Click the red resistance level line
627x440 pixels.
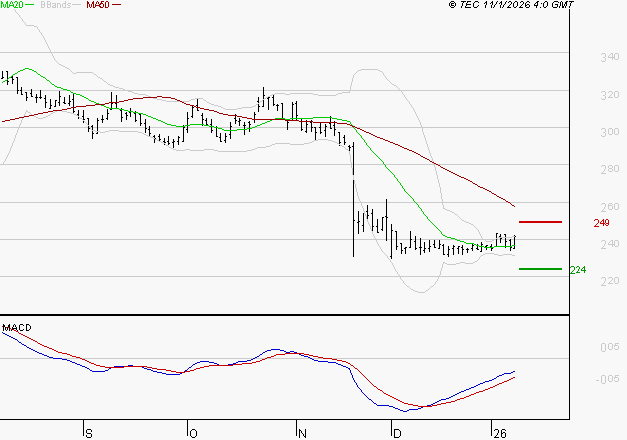(x=540, y=222)
